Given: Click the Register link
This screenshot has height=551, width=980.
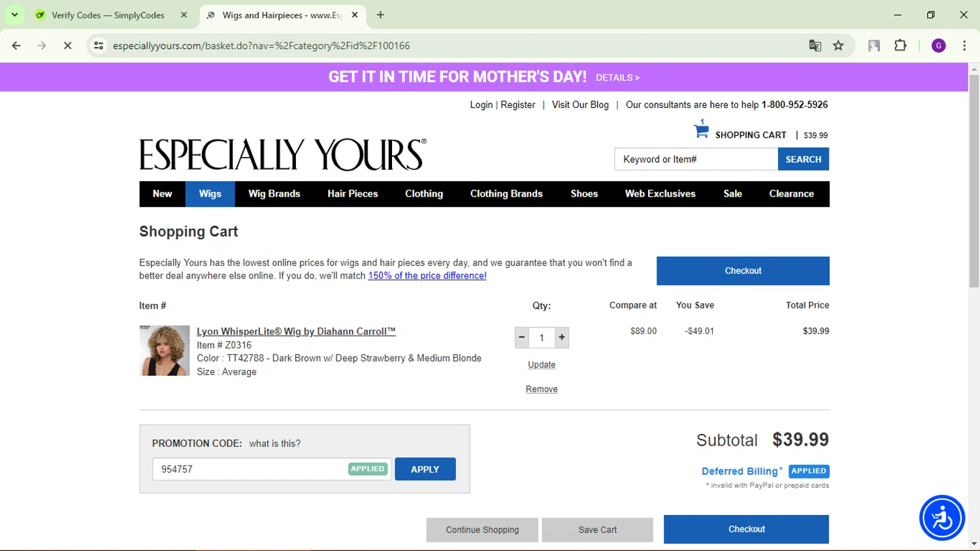Looking at the screenshot, I should pos(518,105).
